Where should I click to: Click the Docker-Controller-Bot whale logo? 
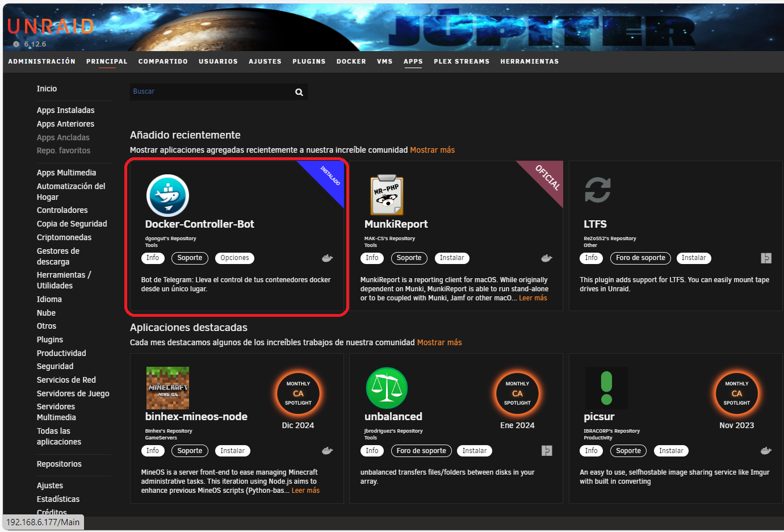167,195
